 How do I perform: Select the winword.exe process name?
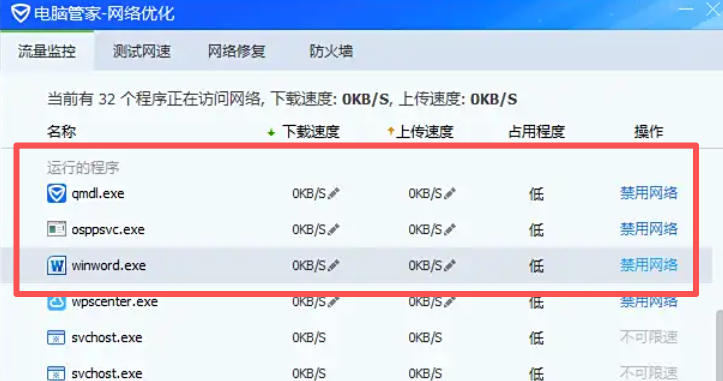coord(108,266)
